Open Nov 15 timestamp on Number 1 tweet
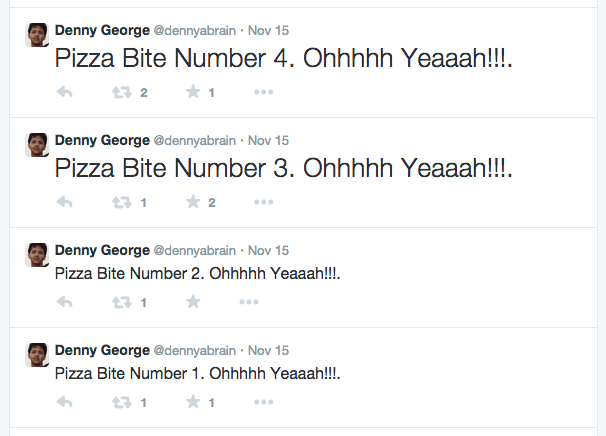Image resolution: width=606 pixels, height=436 pixels. tap(268, 351)
